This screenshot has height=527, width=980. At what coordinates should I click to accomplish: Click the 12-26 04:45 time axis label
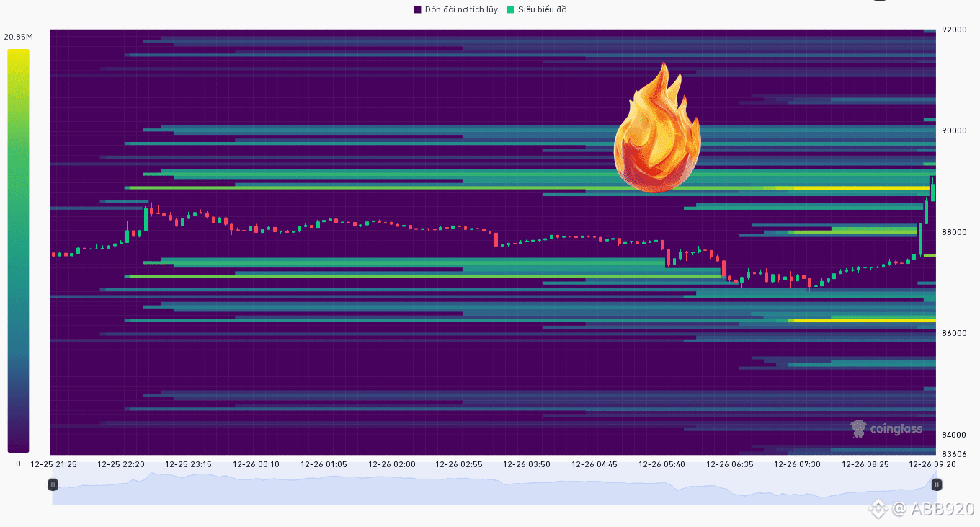click(594, 464)
